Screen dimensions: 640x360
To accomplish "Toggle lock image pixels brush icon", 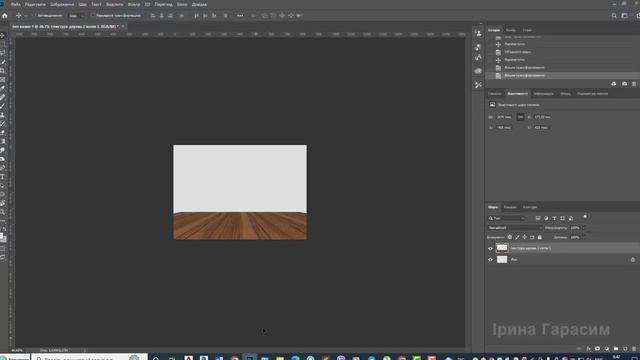I will click(x=517, y=237).
